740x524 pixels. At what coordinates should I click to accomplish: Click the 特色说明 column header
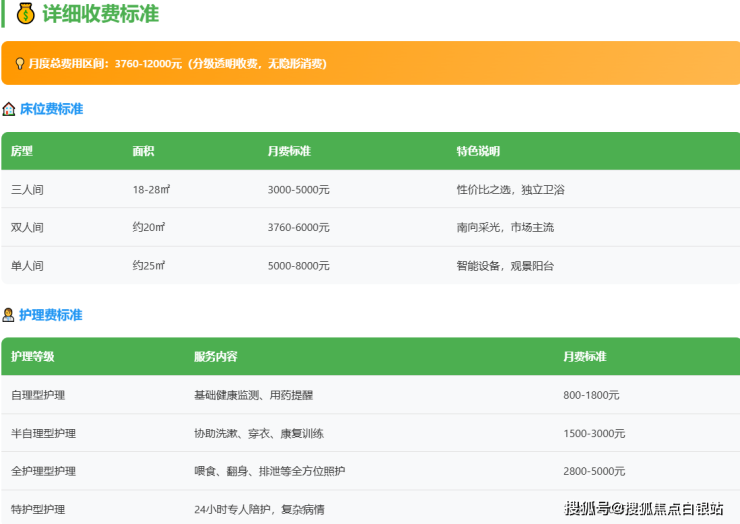(x=478, y=151)
